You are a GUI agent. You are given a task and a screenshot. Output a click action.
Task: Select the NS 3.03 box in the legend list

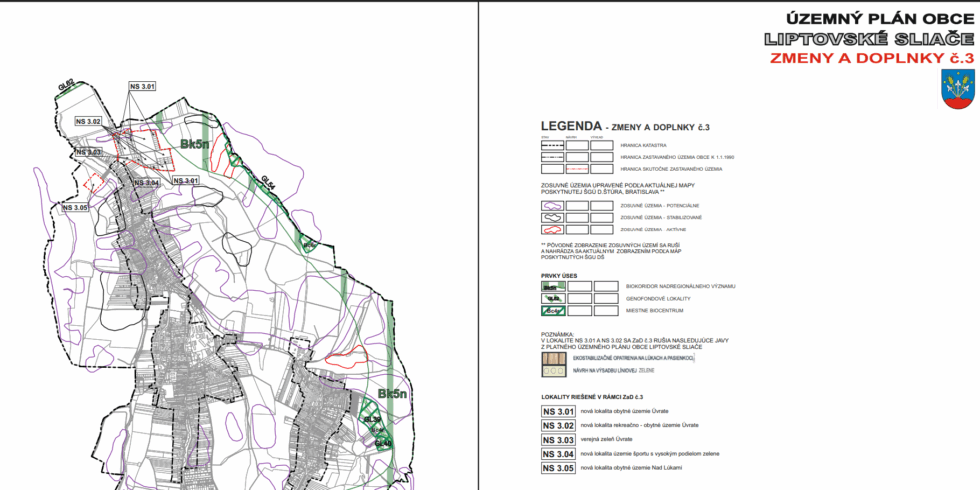point(557,440)
